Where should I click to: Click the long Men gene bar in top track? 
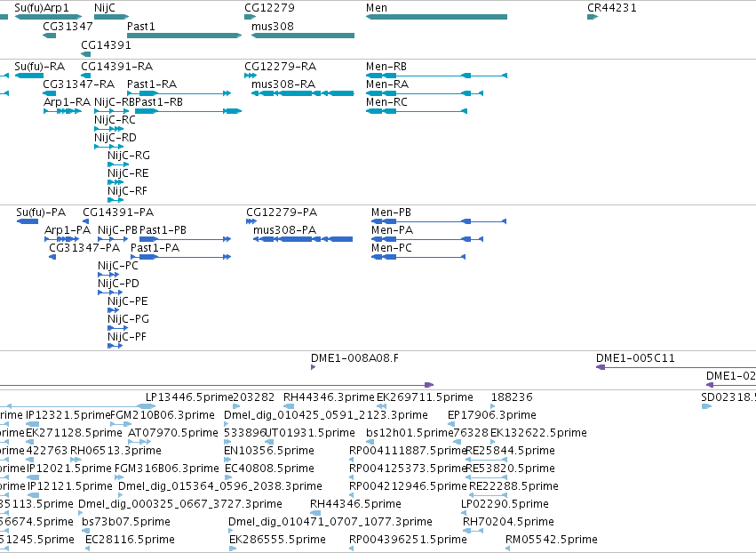[x=436, y=17]
